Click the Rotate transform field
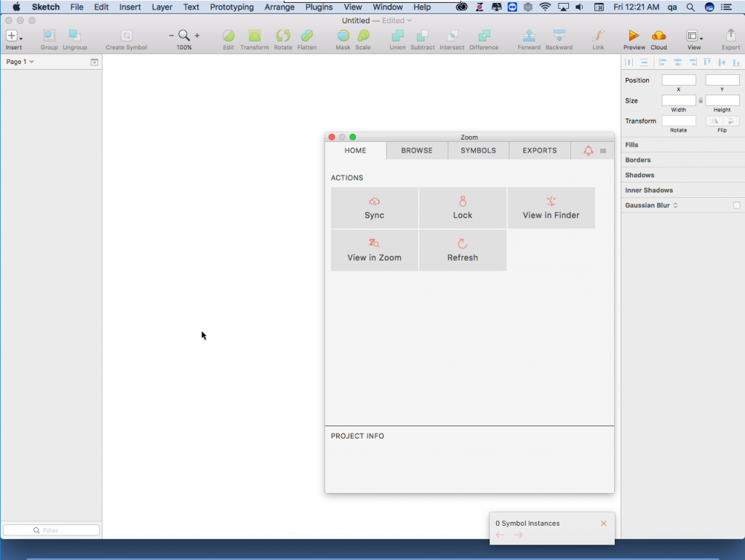This screenshot has width=745, height=560. [x=679, y=121]
